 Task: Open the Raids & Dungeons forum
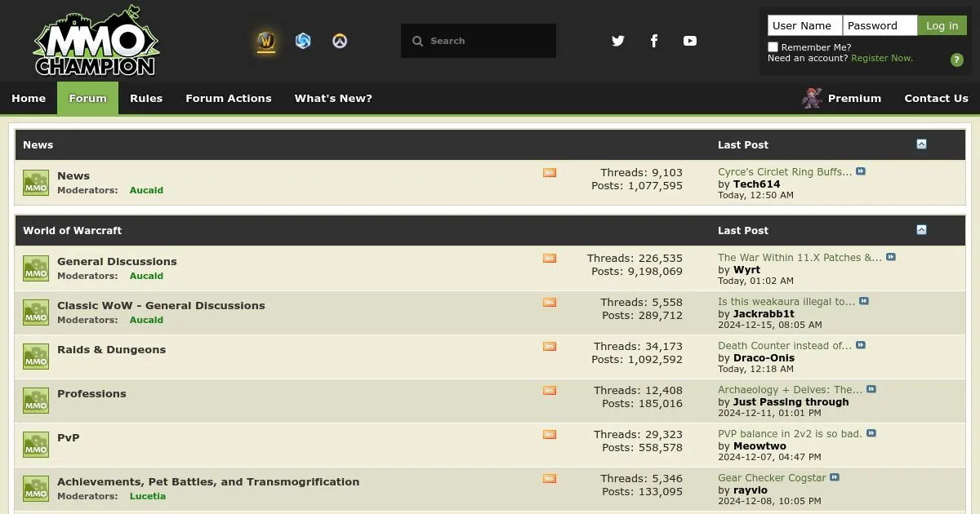pos(111,349)
